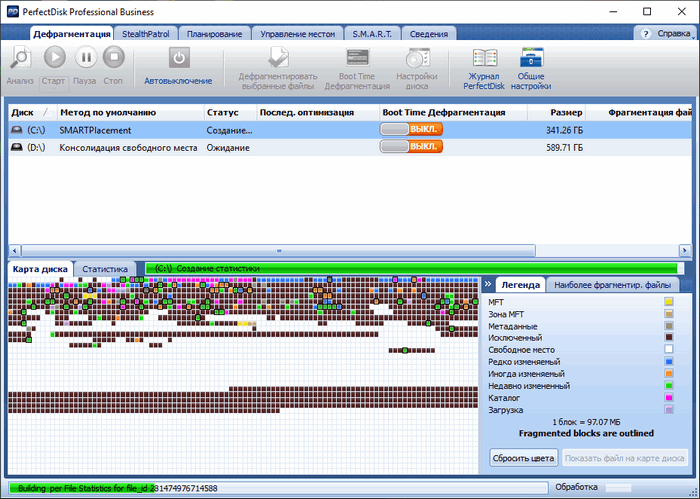700x499 pixels.
Task: Click the Обработка status indicator
Action: (x=576, y=487)
